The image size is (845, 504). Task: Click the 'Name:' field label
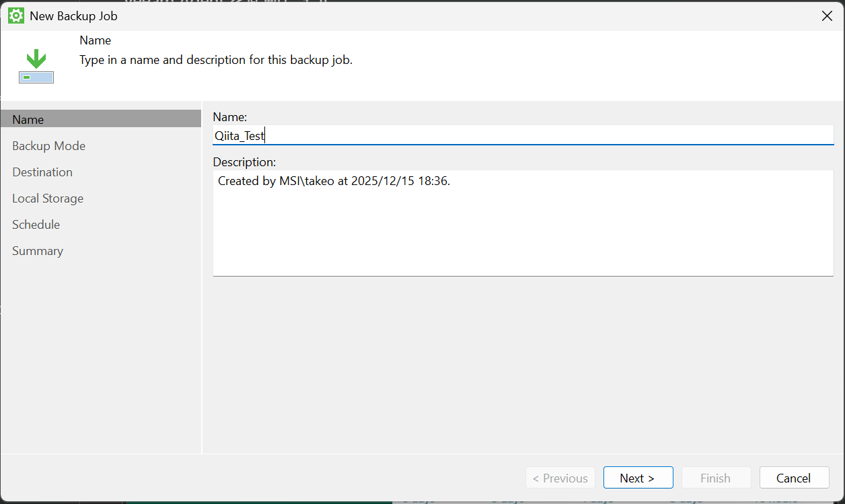click(230, 117)
